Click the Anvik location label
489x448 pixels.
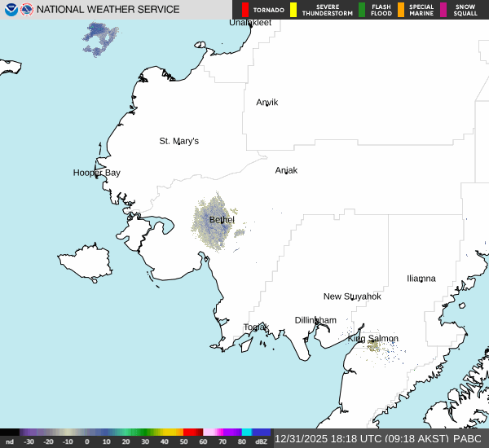(267, 103)
